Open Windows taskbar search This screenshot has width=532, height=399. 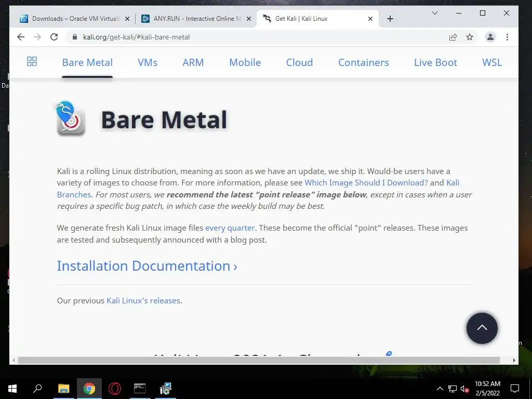[x=37, y=389]
